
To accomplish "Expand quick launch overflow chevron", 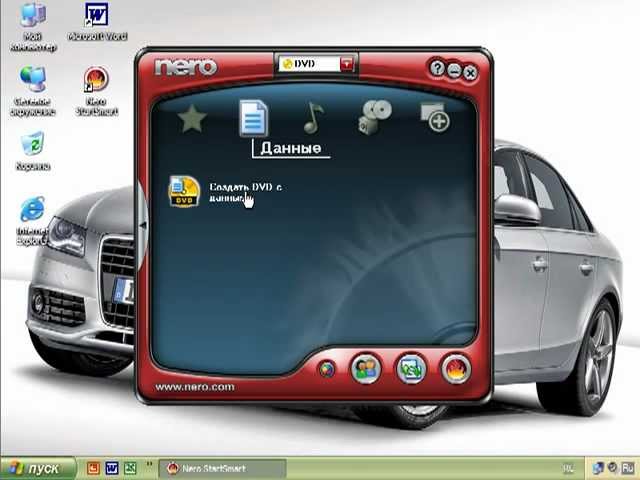I will tap(149, 464).
